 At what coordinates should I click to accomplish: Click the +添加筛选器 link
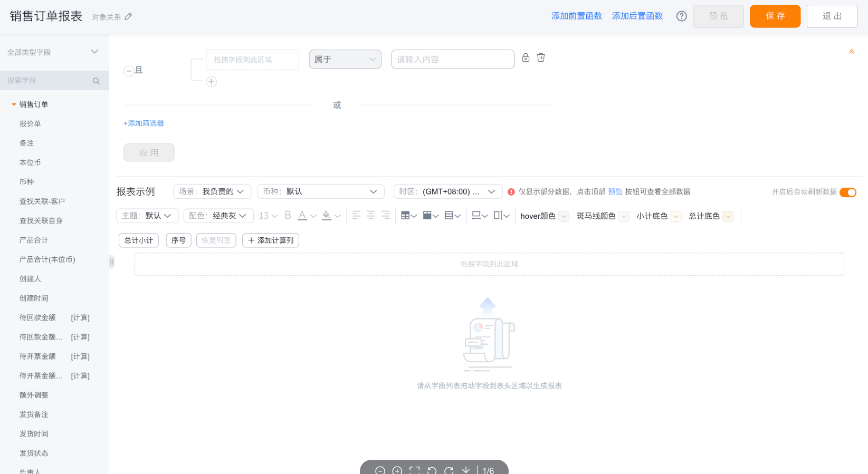click(x=144, y=123)
